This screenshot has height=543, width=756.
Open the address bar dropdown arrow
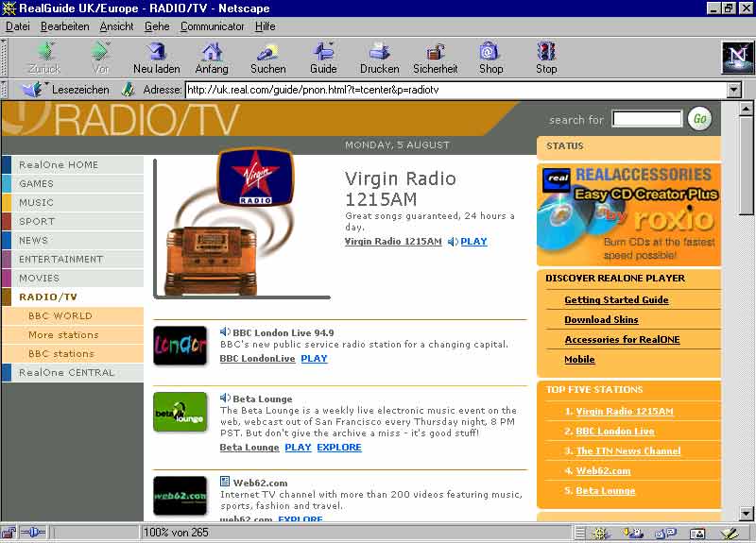[x=733, y=90]
